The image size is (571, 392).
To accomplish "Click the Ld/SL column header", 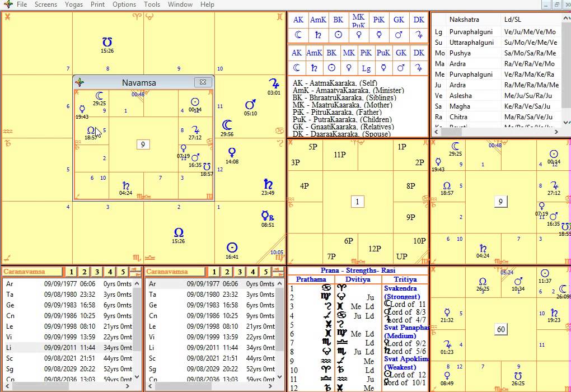I will tap(512, 20).
